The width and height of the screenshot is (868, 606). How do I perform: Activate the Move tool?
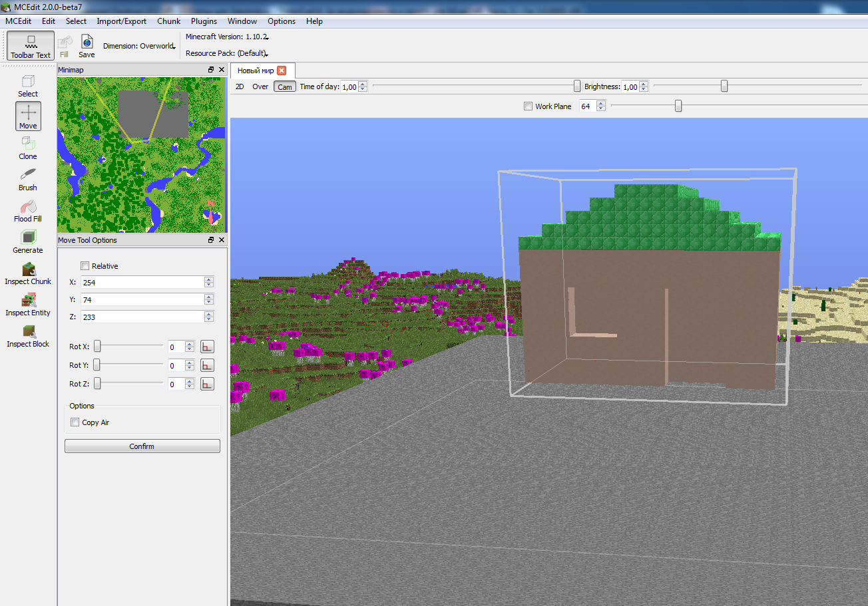[28, 116]
